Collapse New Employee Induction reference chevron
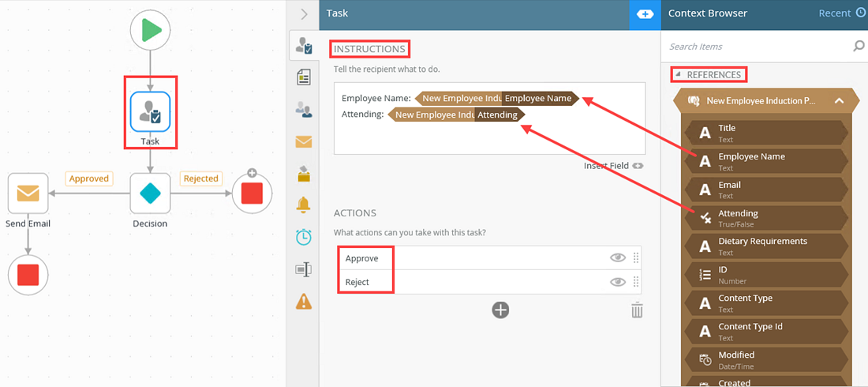This screenshot has height=387, width=868. [x=838, y=101]
